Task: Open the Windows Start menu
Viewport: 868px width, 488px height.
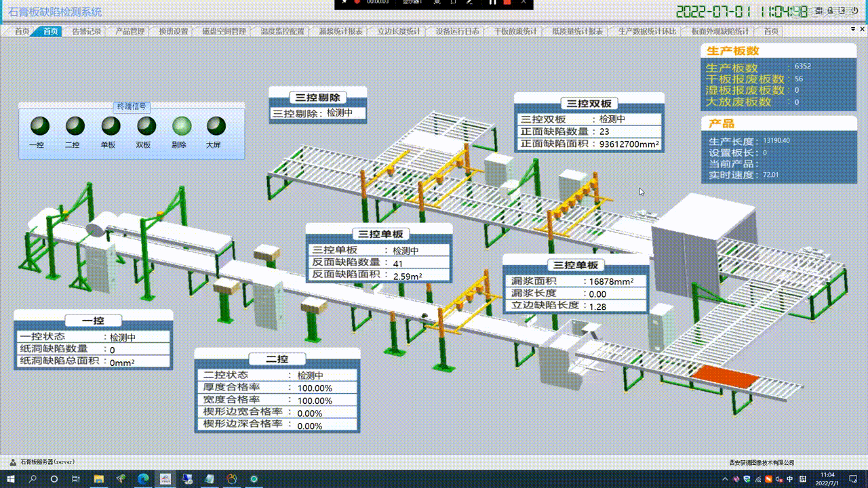Action: point(11,479)
